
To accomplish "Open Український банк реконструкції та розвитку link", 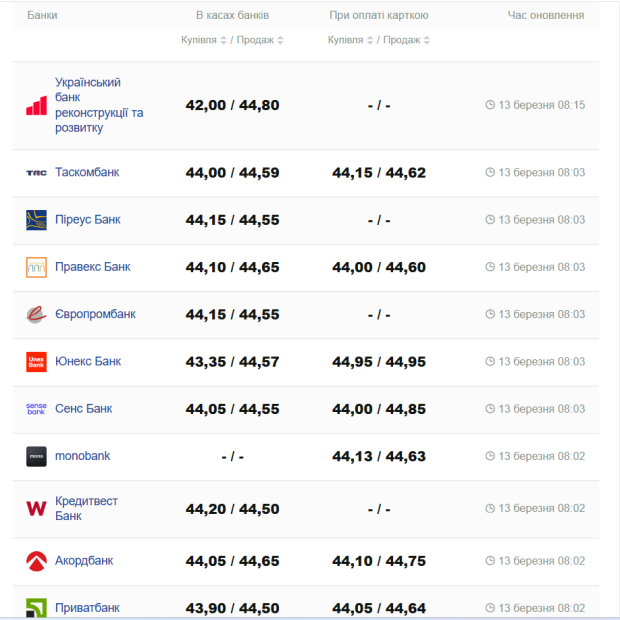I will (x=99, y=105).
